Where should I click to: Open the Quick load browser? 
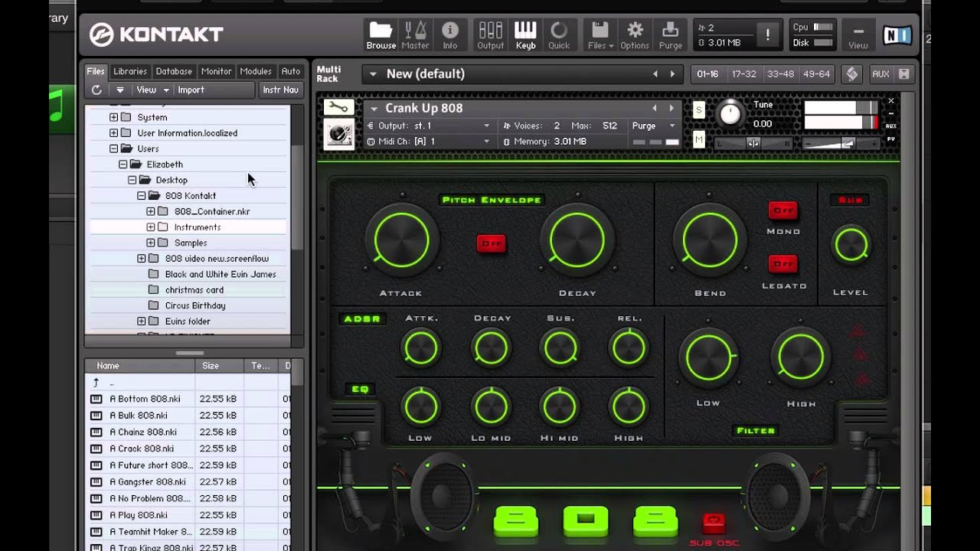[559, 35]
